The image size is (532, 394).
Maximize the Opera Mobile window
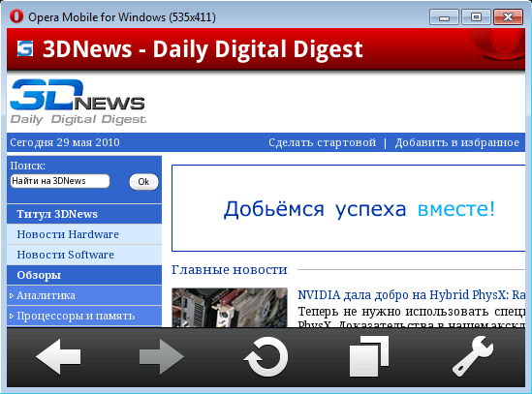coord(476,17)
